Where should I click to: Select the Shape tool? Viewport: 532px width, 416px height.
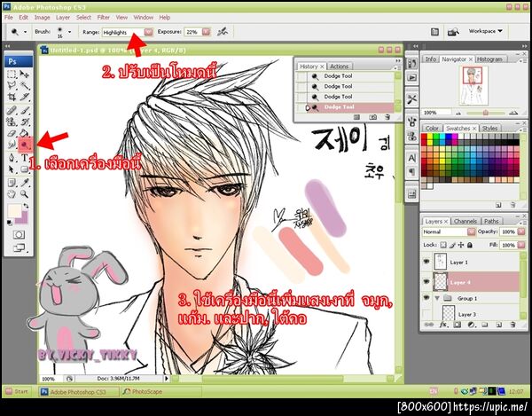24,169
